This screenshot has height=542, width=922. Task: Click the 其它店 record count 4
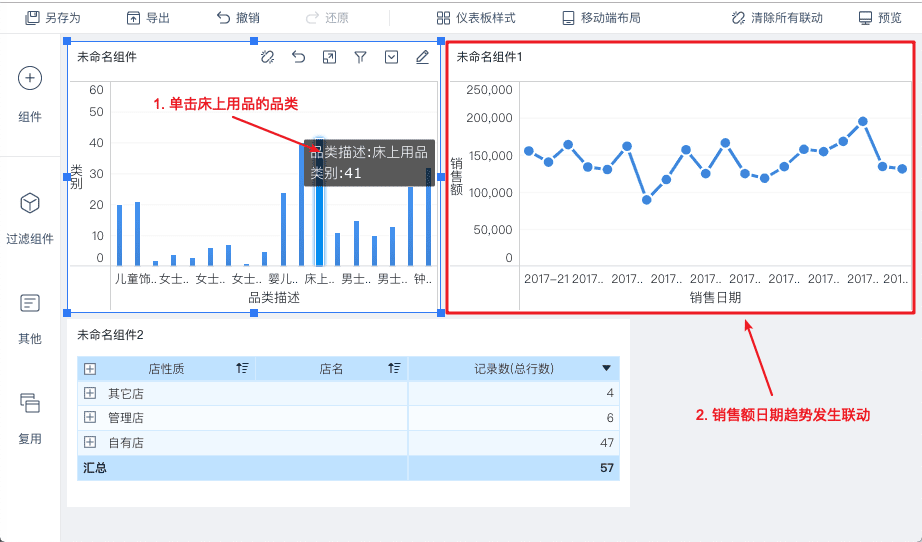(x=610, y=393)
